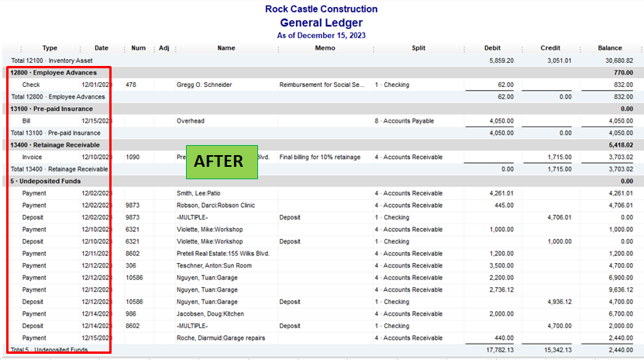The image size is (644, 360).
Task: Click the Num column header
Action: 139,48
